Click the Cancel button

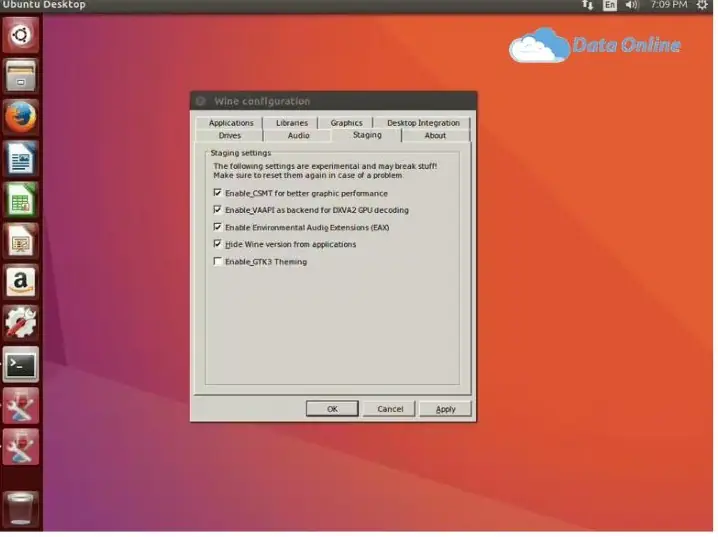(x=390, y=409)
